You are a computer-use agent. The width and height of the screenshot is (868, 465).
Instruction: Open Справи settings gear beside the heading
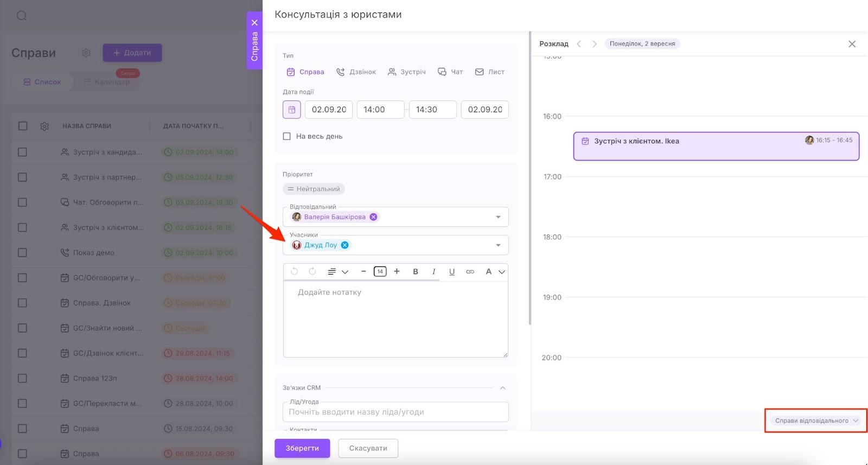86,53
